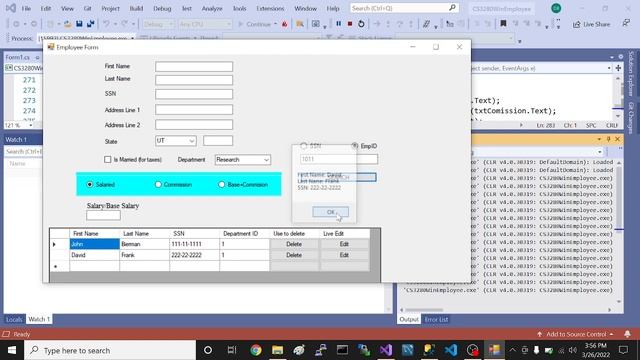Click the Send Feedback icon beside Live Share
The width and height of the screenshot is (640, 360).
point(626,24)
